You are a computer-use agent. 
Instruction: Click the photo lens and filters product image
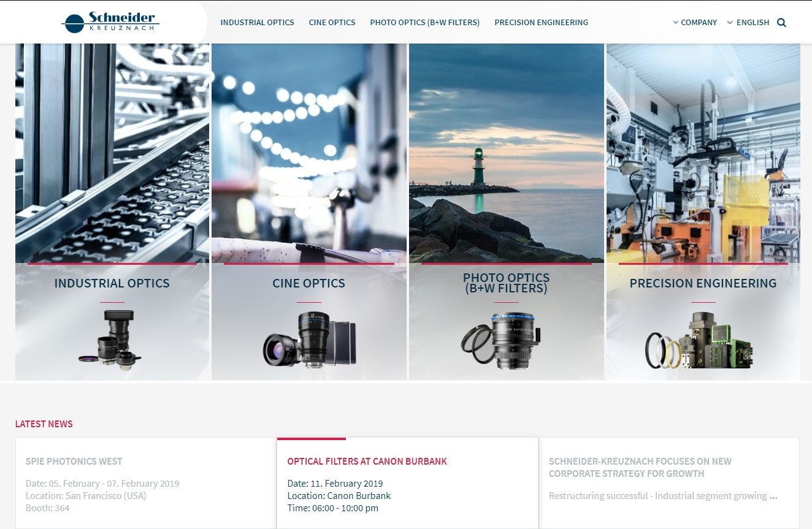pos(502,341)
